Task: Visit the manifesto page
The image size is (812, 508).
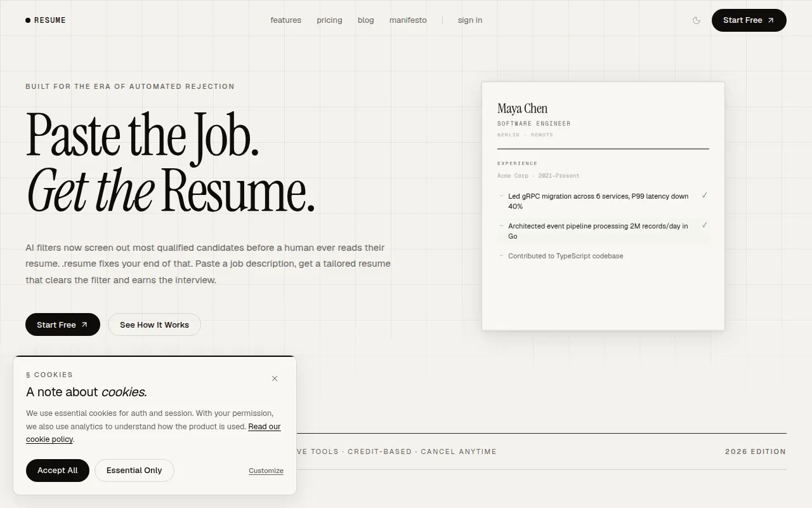Action: [x=408, y=20]
